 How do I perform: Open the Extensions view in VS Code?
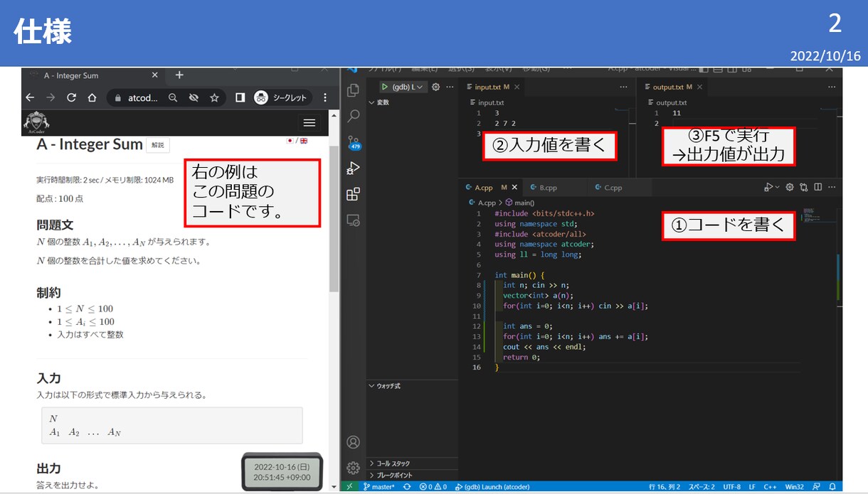(353, 194)
